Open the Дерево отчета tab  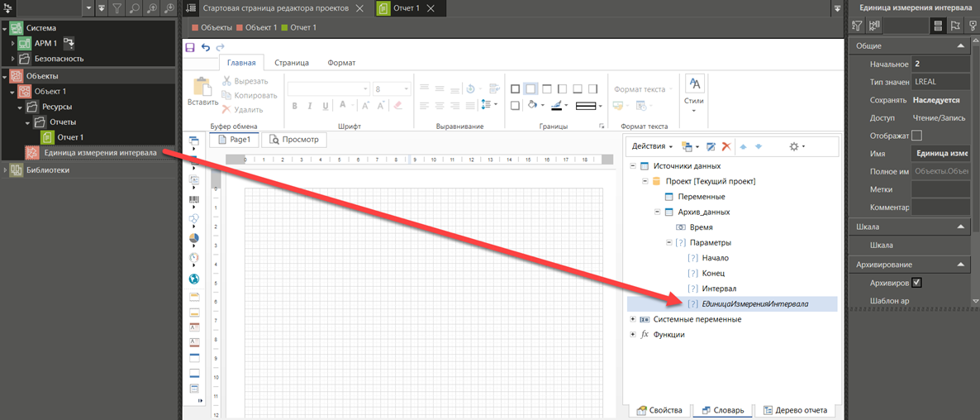(x=796, y=410)
